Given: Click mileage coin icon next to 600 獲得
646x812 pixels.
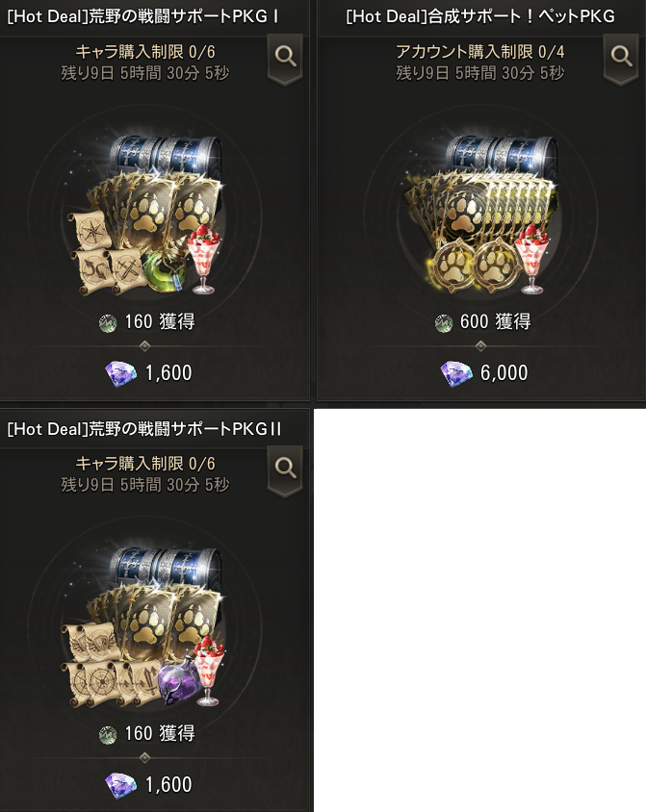Looking at the screenshot, I should 444,323.
